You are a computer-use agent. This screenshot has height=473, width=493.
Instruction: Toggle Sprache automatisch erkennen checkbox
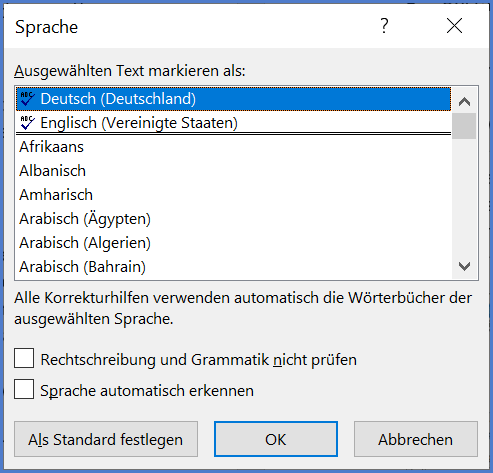tap(24, 389)
